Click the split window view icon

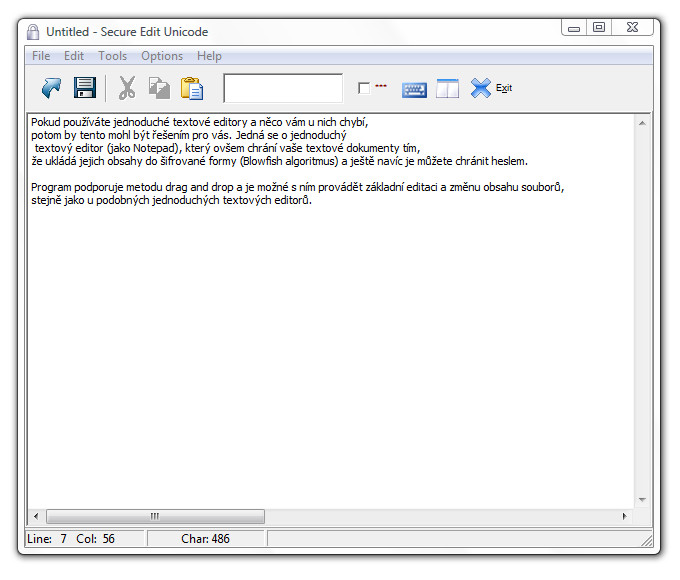point(448,88)
